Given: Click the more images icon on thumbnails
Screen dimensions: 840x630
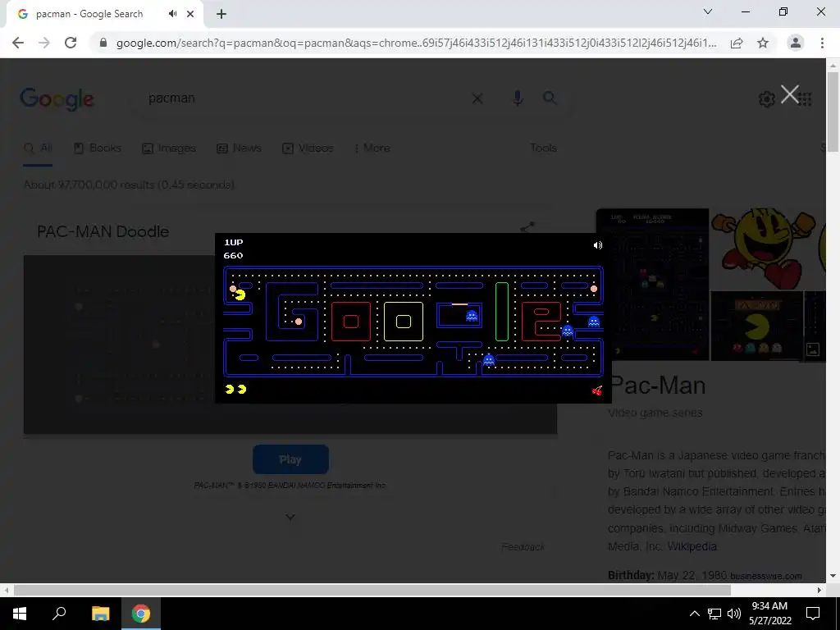Looking at the screenshot, I should (813, 349).
